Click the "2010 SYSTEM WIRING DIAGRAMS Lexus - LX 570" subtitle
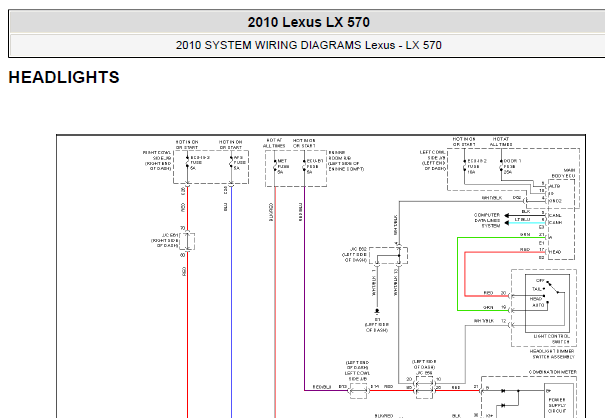Image resolution: width=605 pixels, height=418 pixels. (308, 45)
